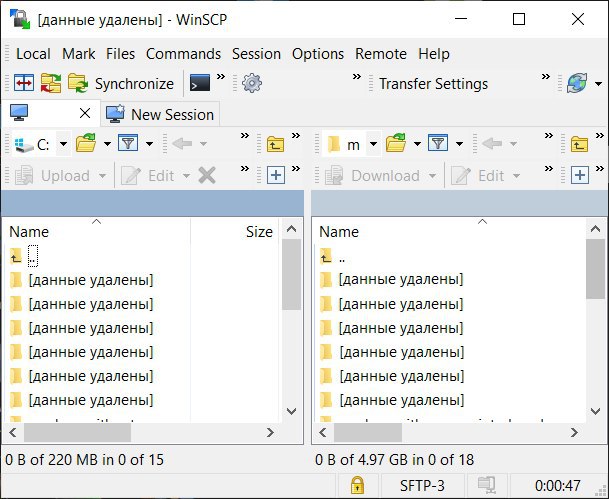
Task: Open the New Session tab
Action: point(160,114)
